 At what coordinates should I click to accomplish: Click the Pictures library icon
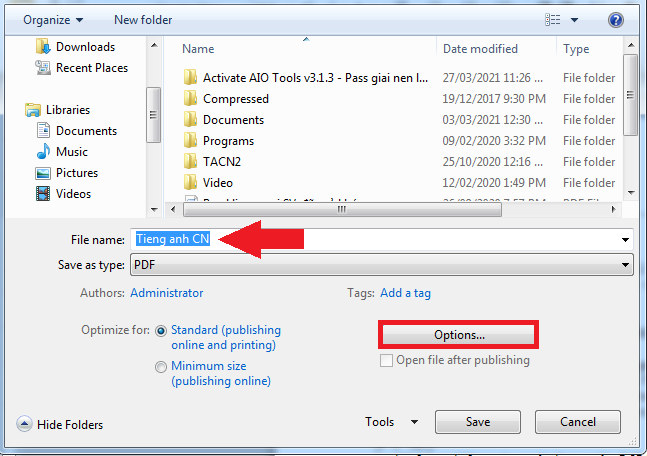[x=43, y=173]
